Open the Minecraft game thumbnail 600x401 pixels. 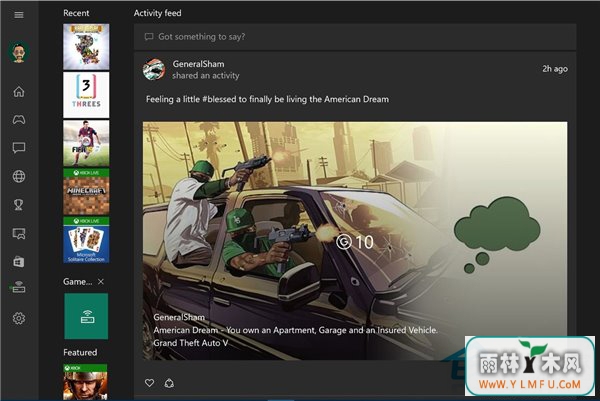[x=86, y=191]
